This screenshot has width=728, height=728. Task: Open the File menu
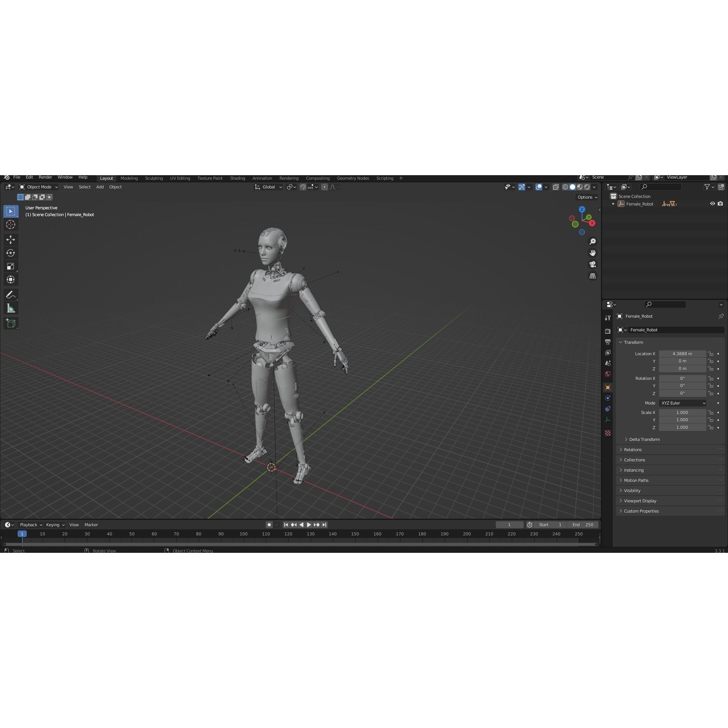pyautogui.click(x=17, y=177)
